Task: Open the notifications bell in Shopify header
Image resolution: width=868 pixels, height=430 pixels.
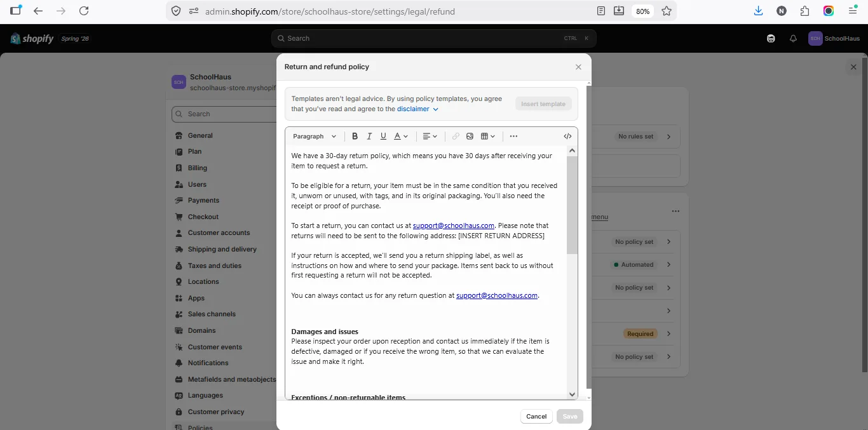Action: click(x=793, y=39)
